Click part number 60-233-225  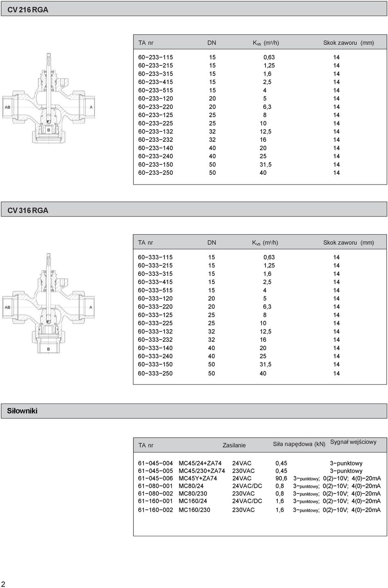[155, 123]
